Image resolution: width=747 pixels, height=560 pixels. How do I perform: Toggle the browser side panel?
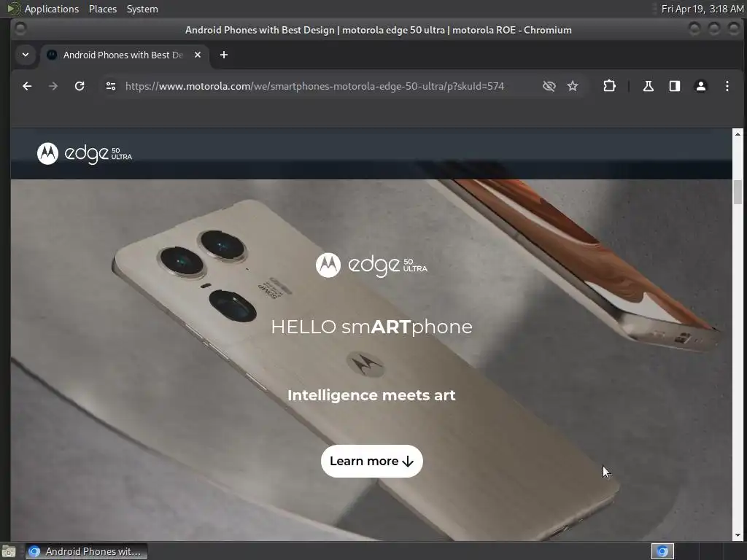(675, 86)
